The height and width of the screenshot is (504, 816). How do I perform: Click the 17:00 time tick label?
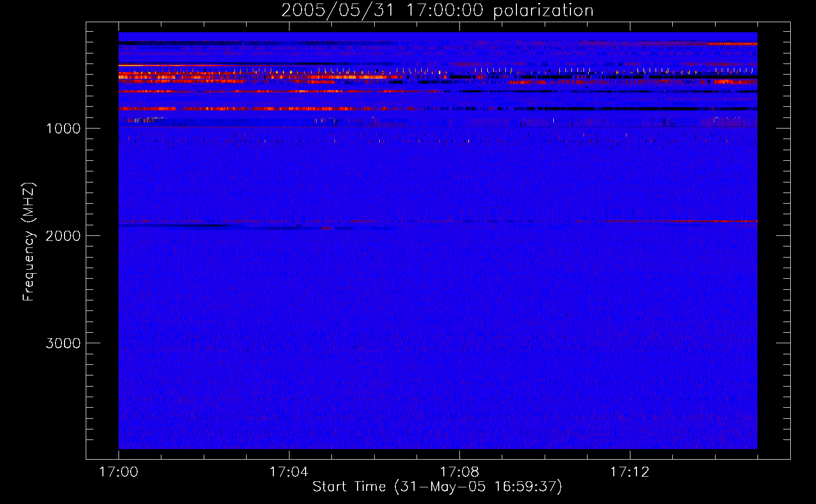[119, 472]
